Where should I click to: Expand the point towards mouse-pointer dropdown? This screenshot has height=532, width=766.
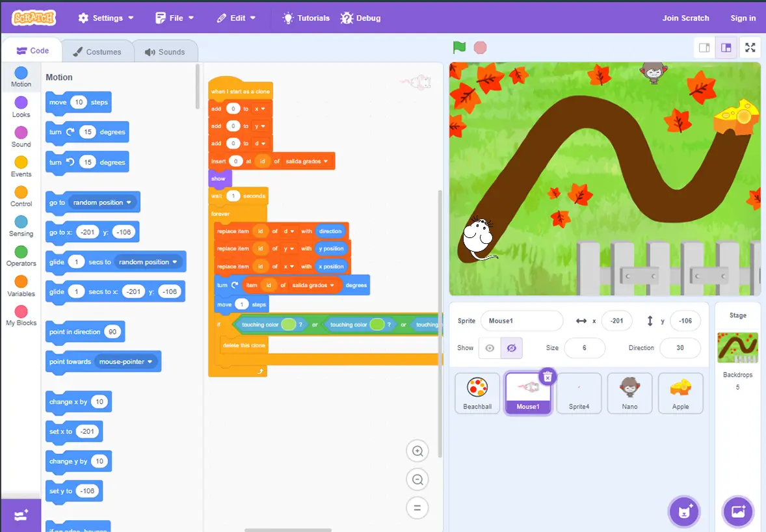coord(126,362)
